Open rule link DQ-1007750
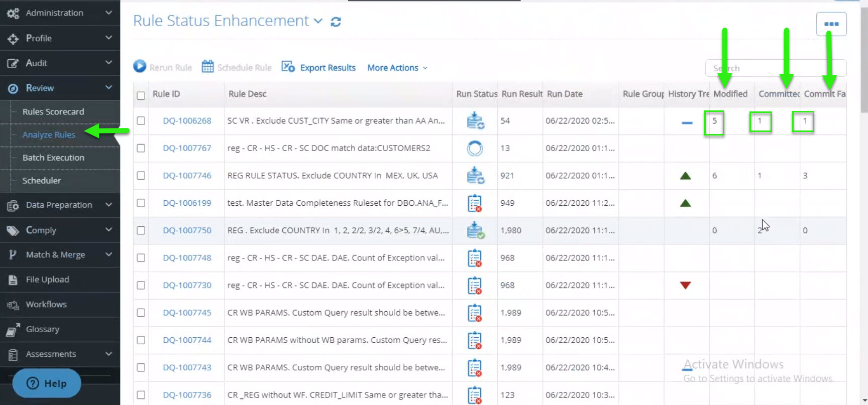Screen dimensions: 868x405 click(x=187, y=230)
